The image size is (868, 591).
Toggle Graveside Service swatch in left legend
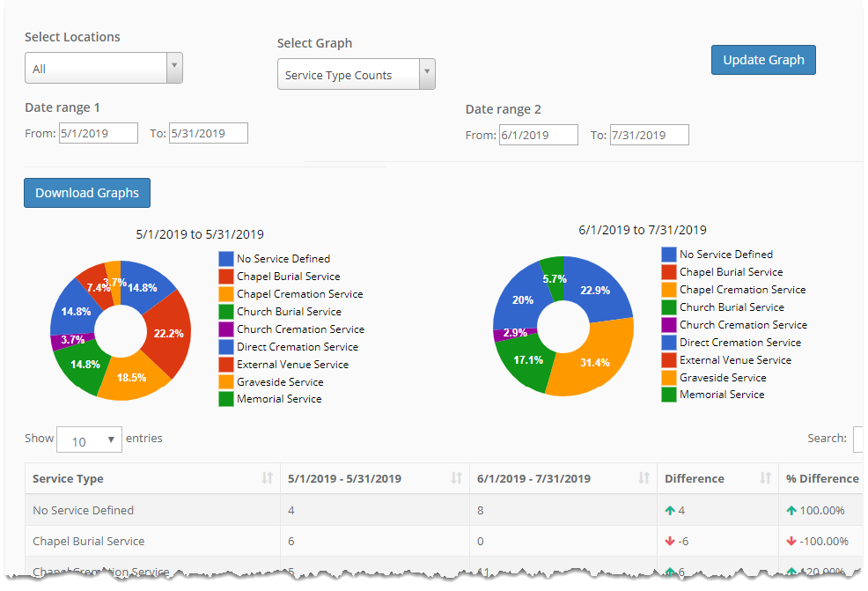(226, 382)
